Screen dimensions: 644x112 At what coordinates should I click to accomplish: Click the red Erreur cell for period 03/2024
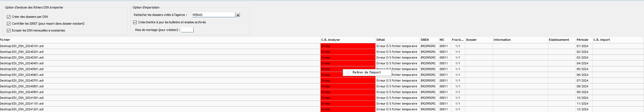point(348,58)
